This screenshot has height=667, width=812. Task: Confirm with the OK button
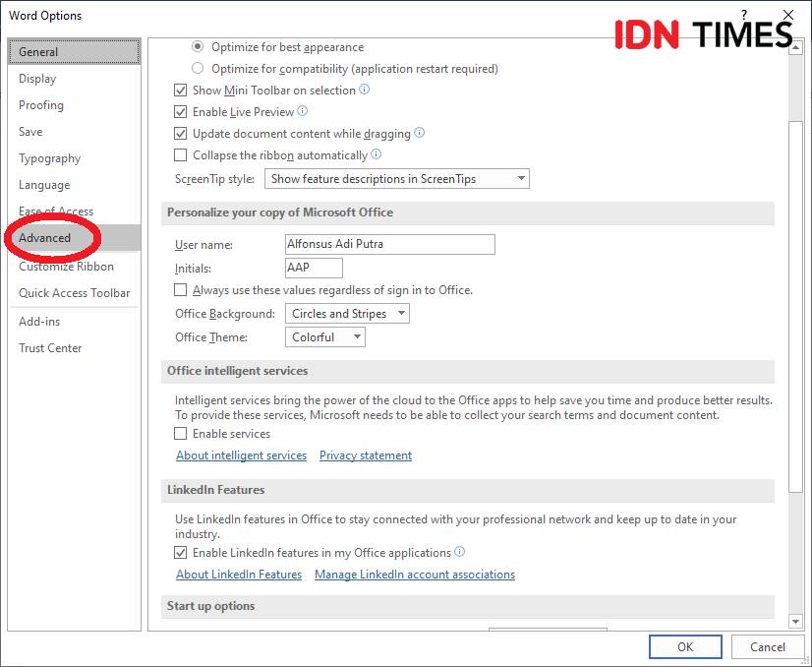[685, 646]
